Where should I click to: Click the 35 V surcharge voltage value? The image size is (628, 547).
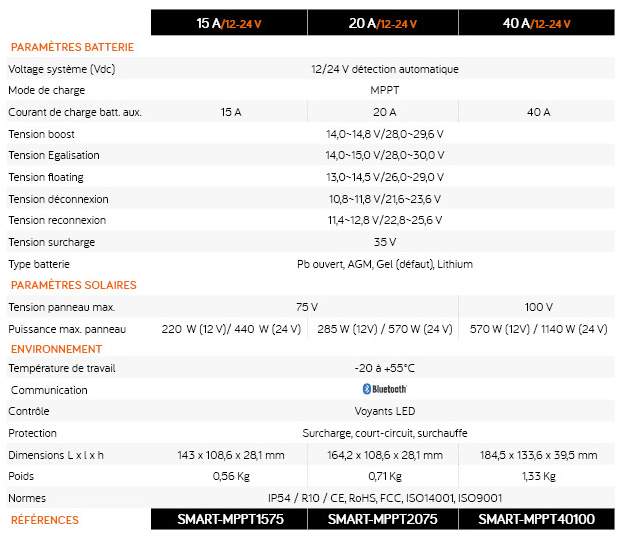[384, 242]
